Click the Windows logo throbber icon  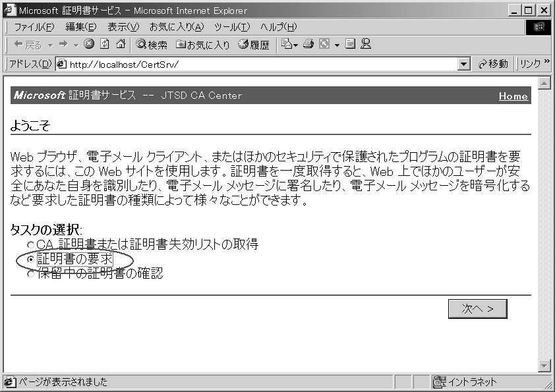pos(539,27)
